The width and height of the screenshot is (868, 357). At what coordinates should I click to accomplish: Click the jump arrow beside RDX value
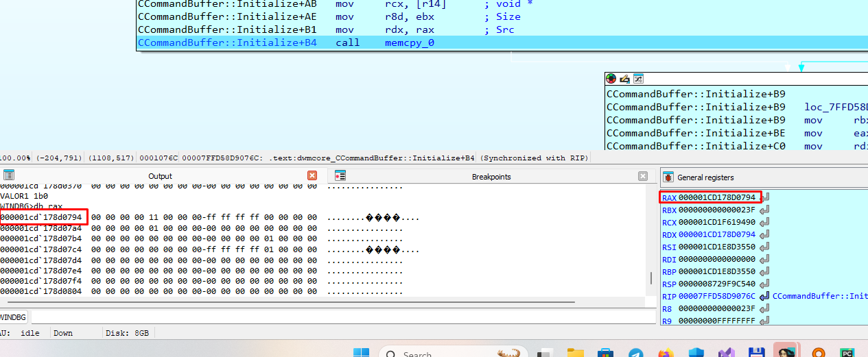(x=765, y=234)
